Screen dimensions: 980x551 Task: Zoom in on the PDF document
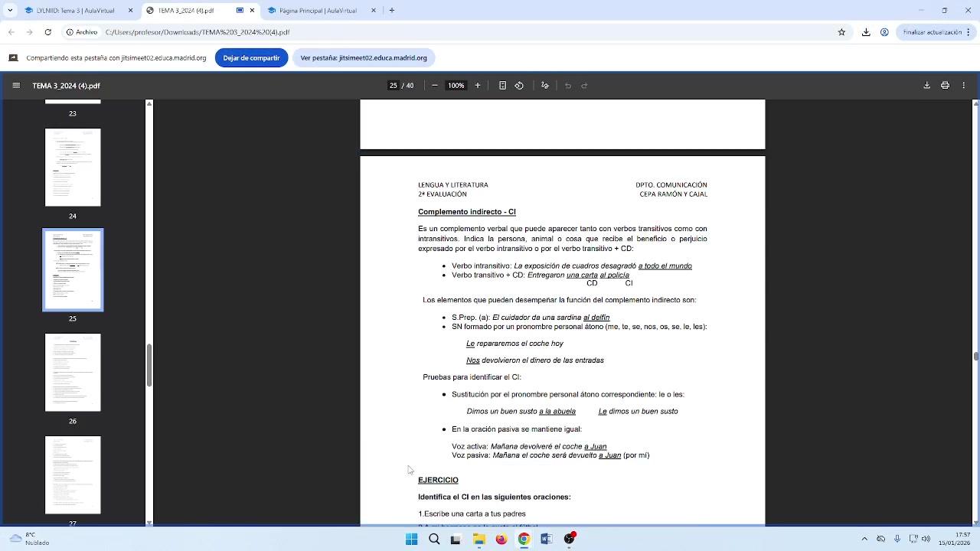[x=478, y=86]
